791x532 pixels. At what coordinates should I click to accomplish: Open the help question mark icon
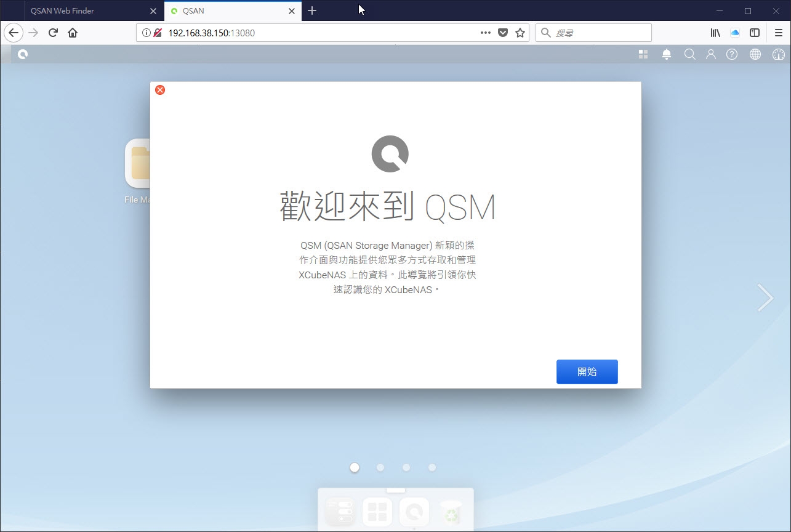[x=732, y=54]
